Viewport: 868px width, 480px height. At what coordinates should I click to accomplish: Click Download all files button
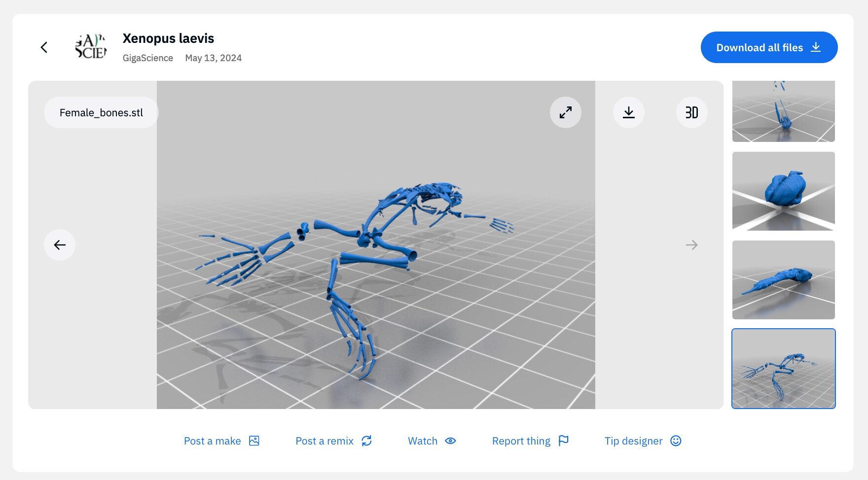[x=769, y=47]
